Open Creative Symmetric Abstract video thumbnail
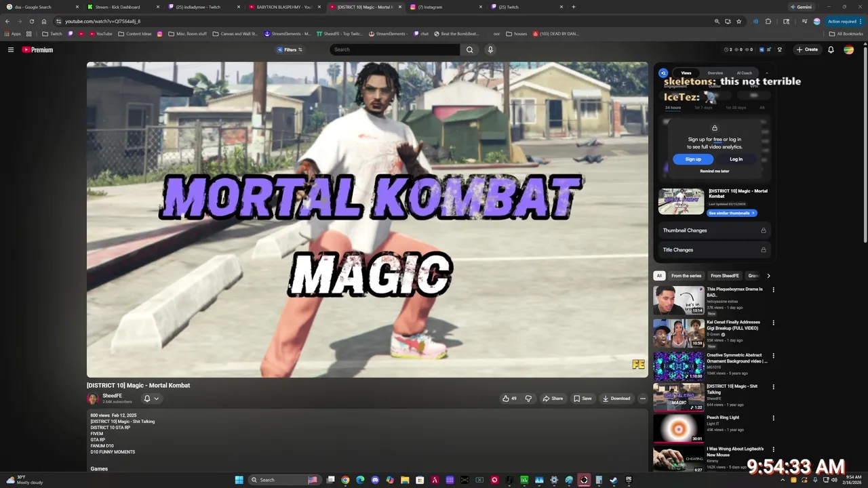This screenshot has height=488, width=868. pyautogui.click(x=679, y=367)
